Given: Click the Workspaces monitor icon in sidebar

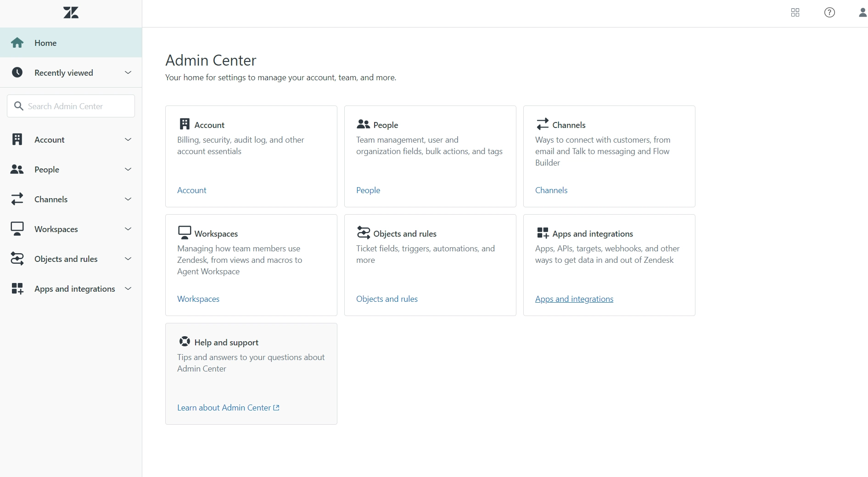Looking at the screenshot, I should (x=17, y=229).
